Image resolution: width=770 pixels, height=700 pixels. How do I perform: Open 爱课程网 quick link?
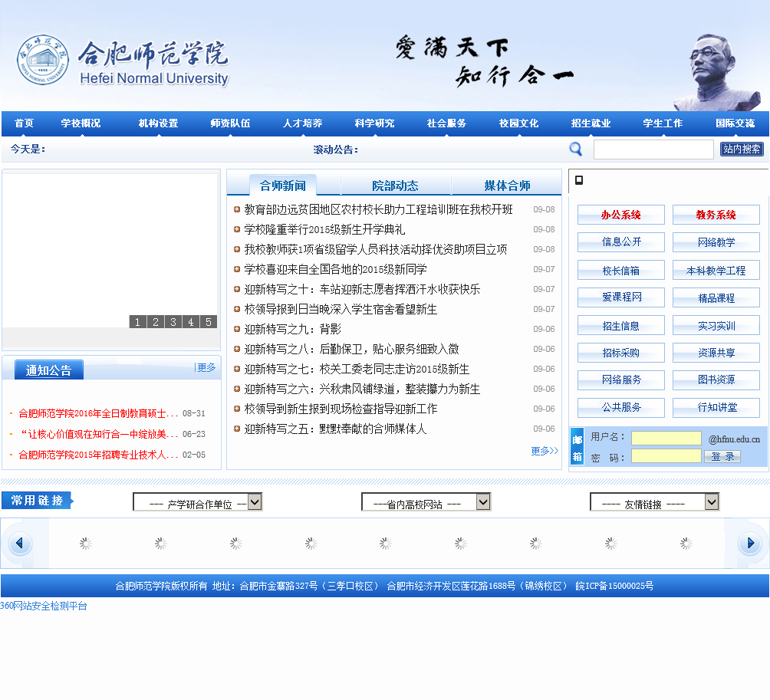click(620, 297)
